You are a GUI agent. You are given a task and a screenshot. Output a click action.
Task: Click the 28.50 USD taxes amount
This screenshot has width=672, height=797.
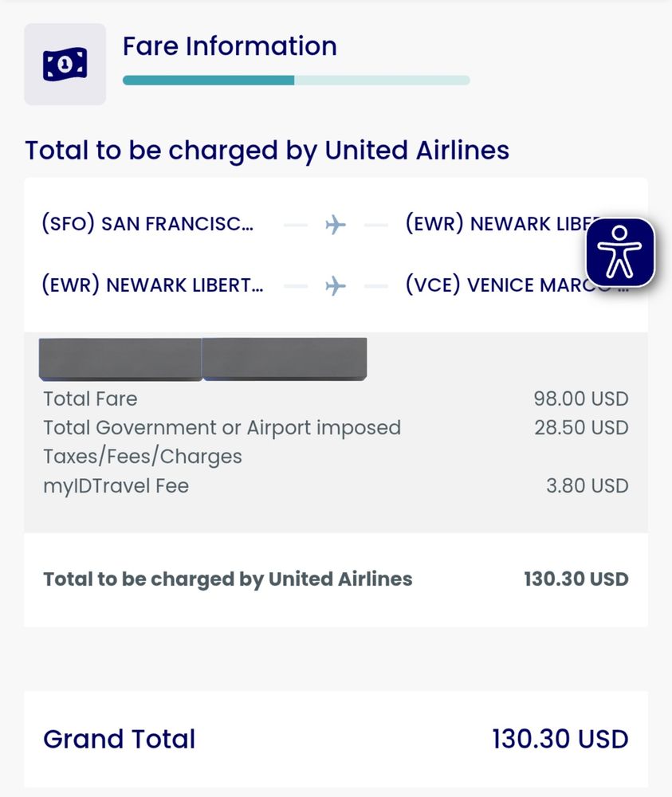point(580,427)
